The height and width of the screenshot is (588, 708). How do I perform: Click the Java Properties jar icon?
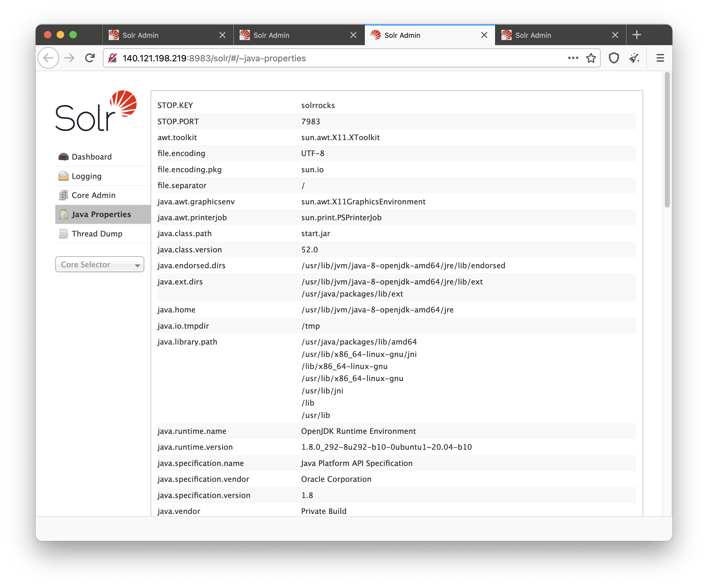[63, 215]
